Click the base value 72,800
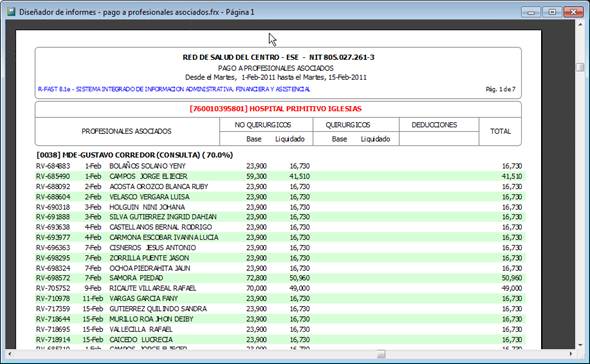 click(x=257, y=278)
